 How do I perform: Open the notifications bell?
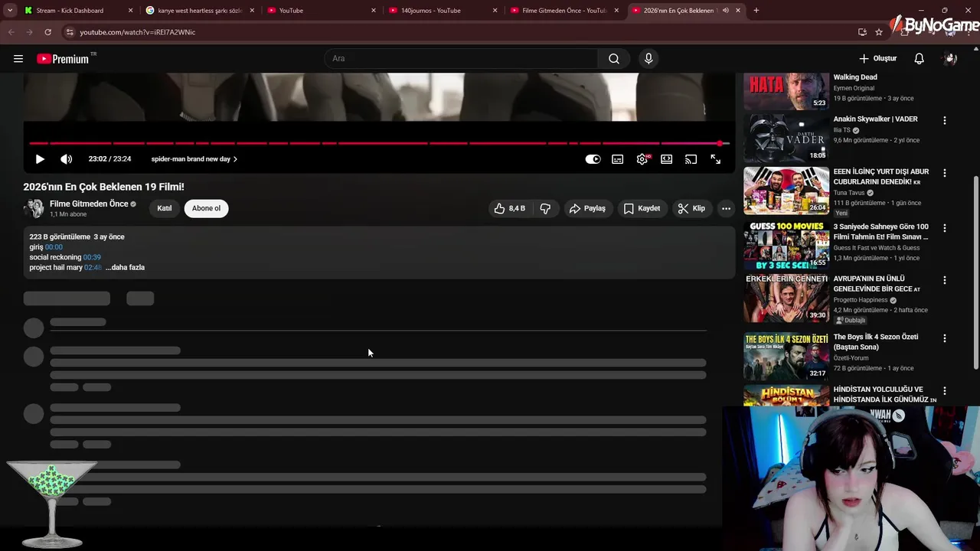click(x=920, y=58)
